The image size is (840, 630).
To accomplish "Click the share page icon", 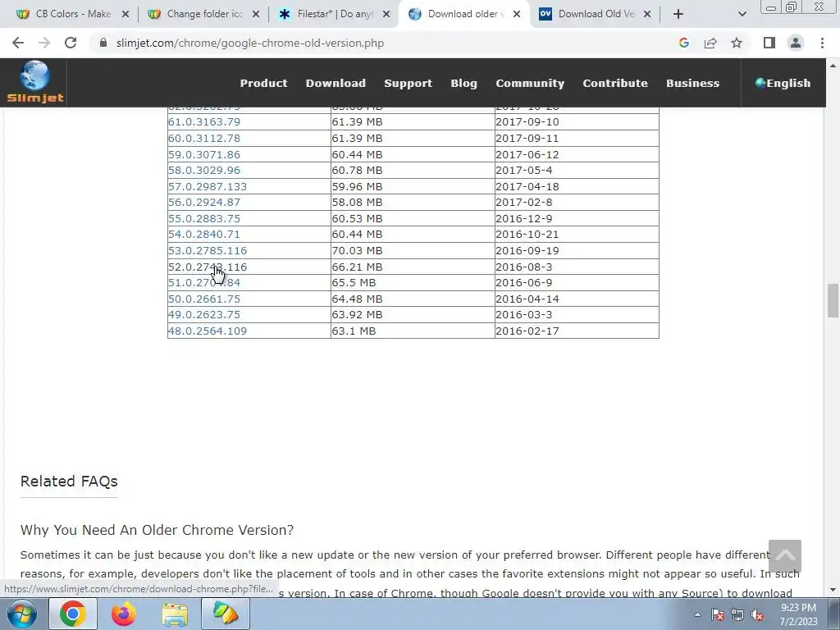I will (x=710, y=43).
